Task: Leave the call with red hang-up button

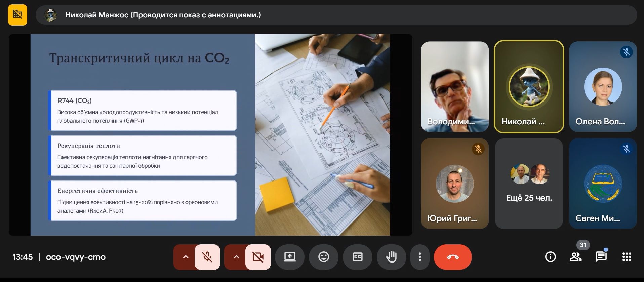Action: point(452,257)
